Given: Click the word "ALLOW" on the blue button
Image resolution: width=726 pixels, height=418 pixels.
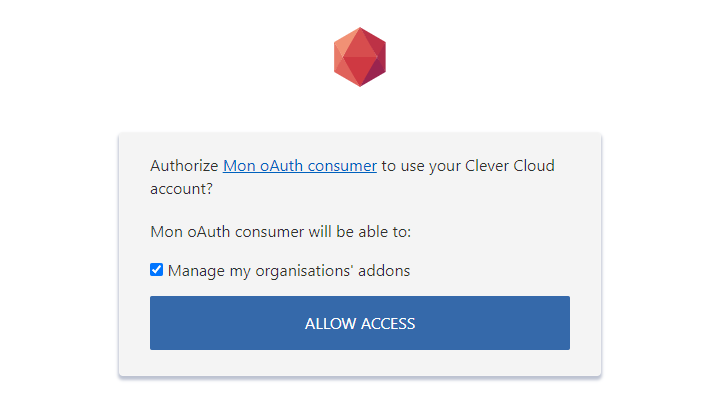Looking at the screenshot, I should [x=330, y=324].
